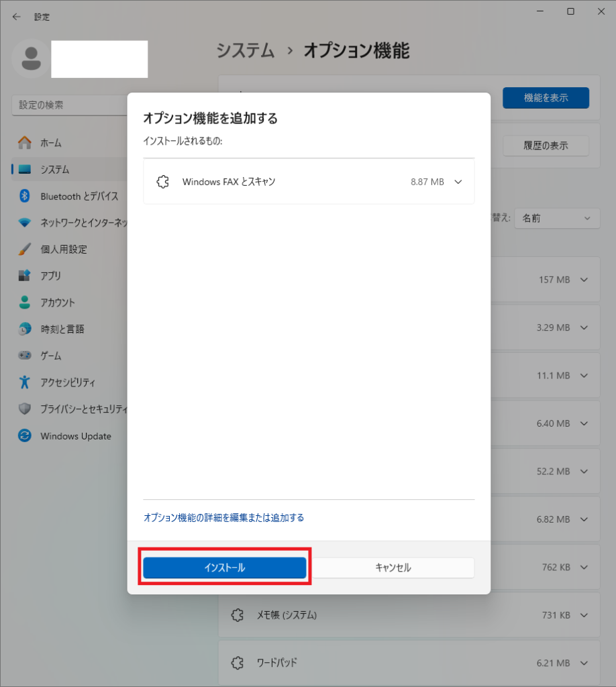Viewport: 616px width, 687px height.
Task: Click the Bluetooth icon in sidebar
Action: pos(25,196)
